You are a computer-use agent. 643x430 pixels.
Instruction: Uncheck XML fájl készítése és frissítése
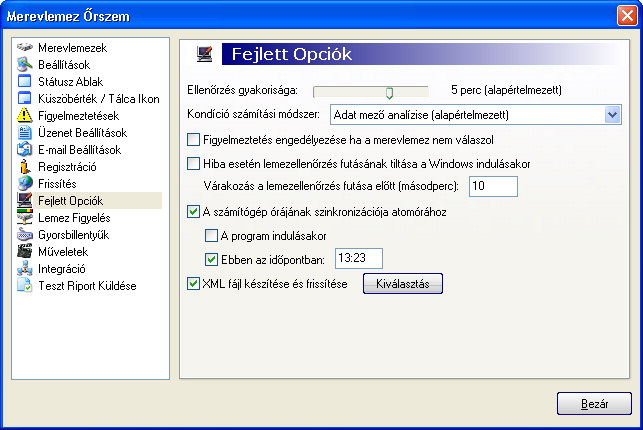click(x=193, y=283)
